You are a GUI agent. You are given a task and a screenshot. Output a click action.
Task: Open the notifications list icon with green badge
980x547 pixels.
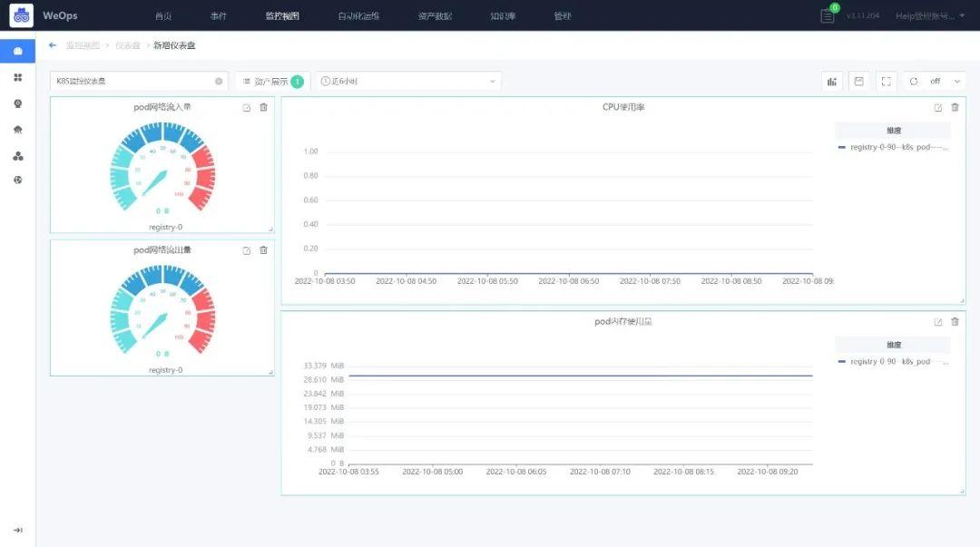828,15
